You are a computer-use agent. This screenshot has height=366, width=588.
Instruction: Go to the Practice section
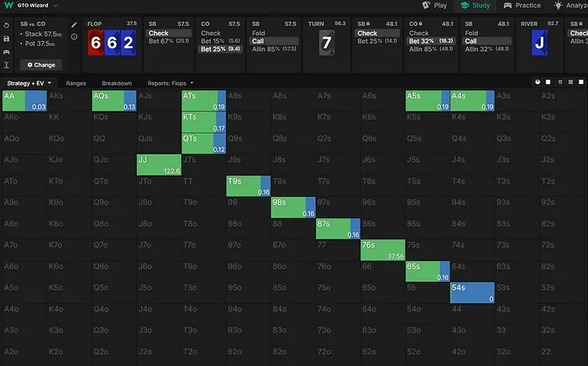[522, 5]
